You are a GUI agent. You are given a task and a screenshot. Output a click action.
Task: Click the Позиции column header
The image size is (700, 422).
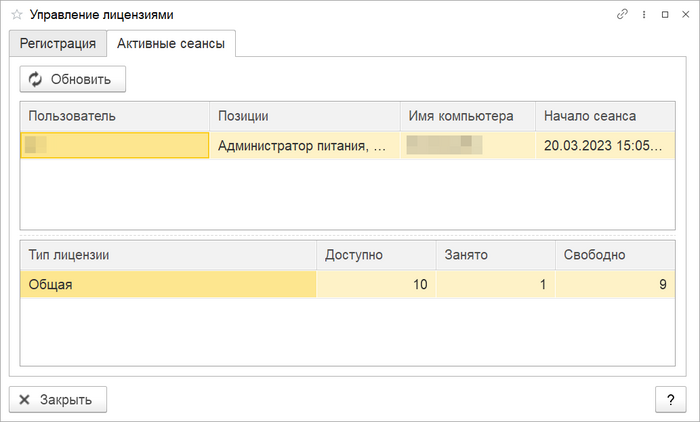click(304, 116)
